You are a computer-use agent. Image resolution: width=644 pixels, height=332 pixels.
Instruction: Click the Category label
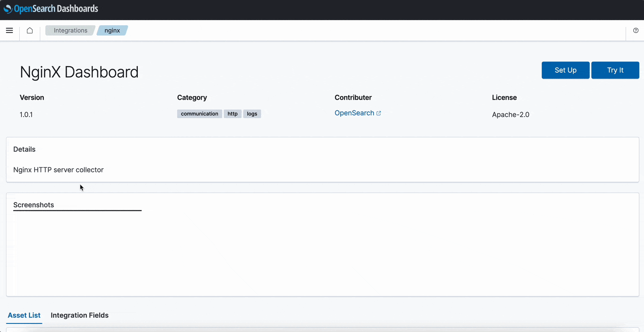click(192, 98)
